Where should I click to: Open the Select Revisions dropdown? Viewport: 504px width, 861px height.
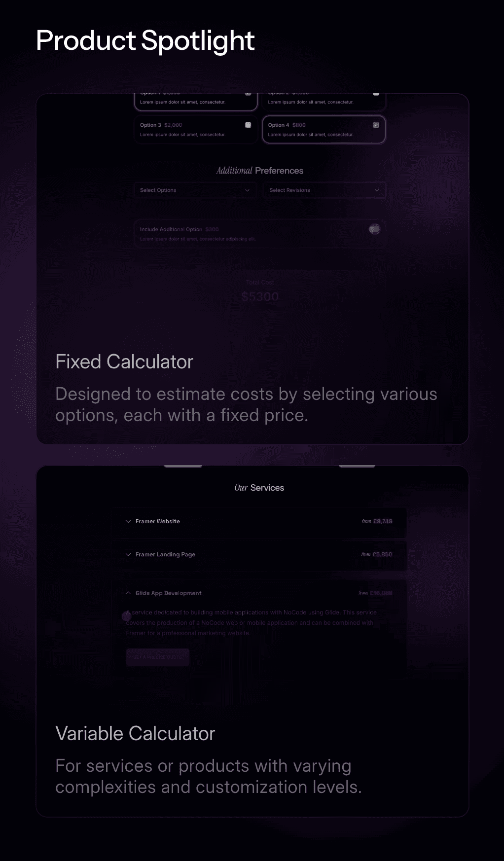[x=324, y=190]
